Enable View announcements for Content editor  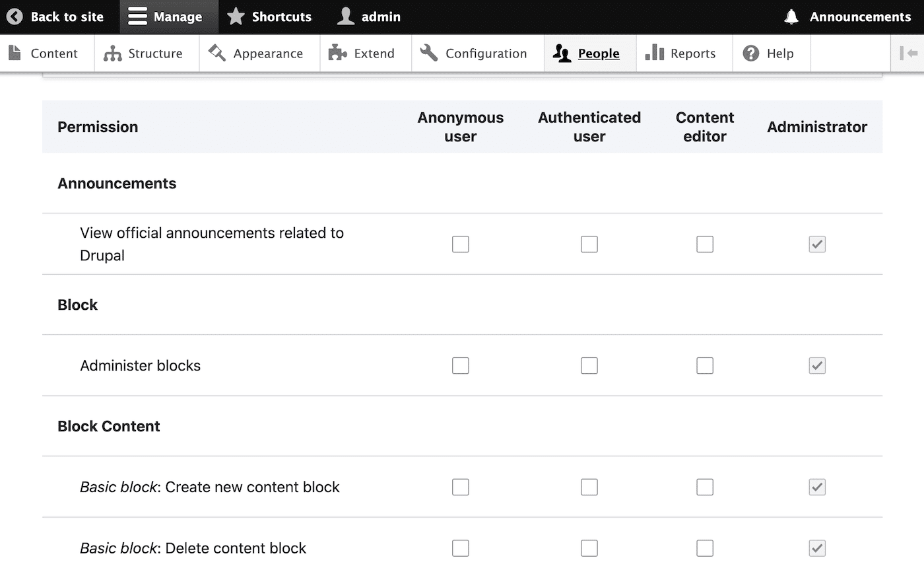point(705,244)
